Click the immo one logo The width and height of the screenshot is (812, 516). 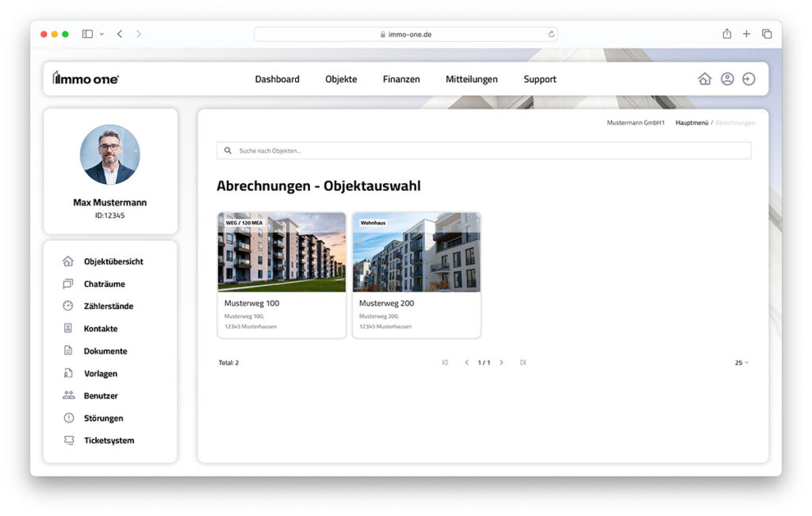[x=86, y=78]
